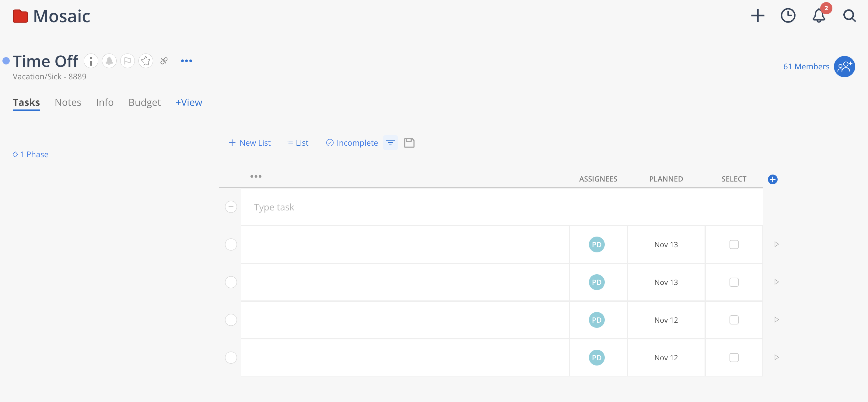Click the link icon beside Time Off

click(x=164, y=61)
